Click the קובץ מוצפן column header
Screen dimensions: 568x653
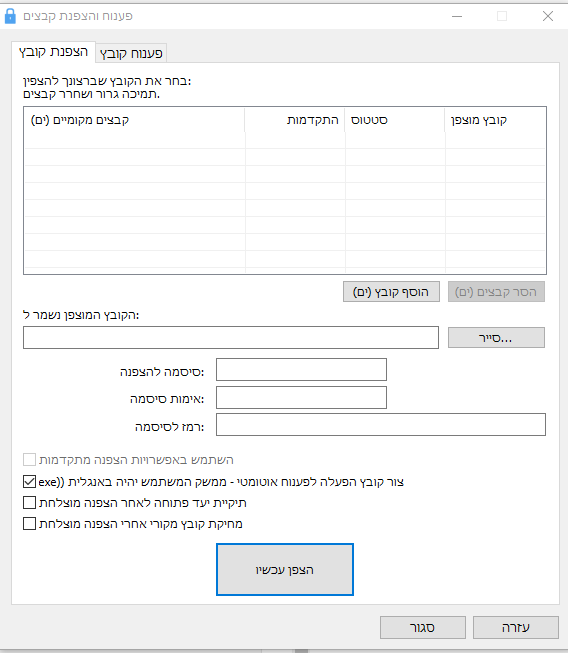pos(495,120)
